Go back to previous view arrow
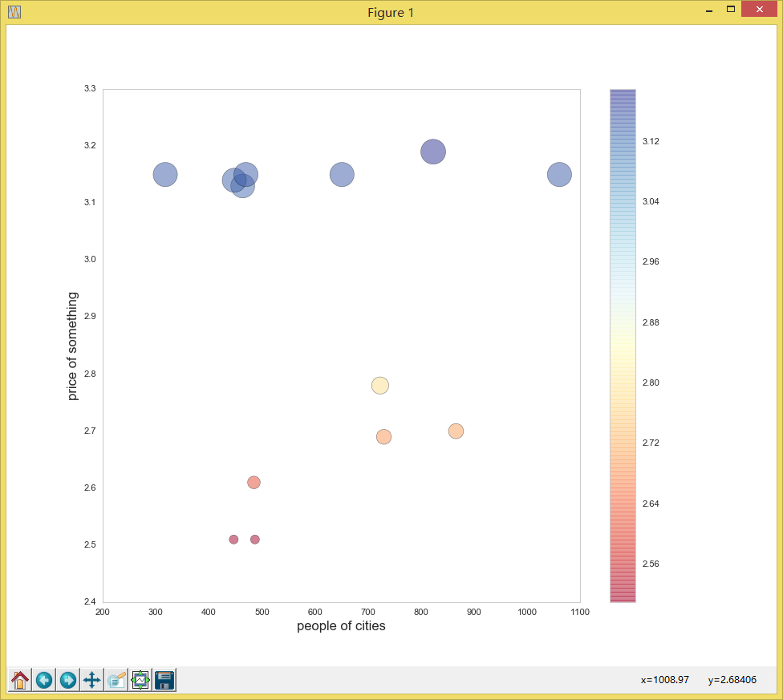Screen dimensions: 783x700 coord(44,680)
